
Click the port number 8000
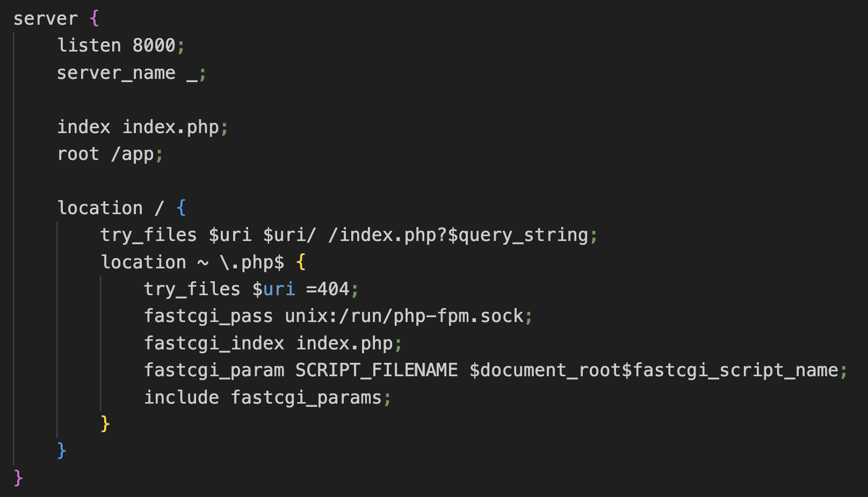pos(154,45)
